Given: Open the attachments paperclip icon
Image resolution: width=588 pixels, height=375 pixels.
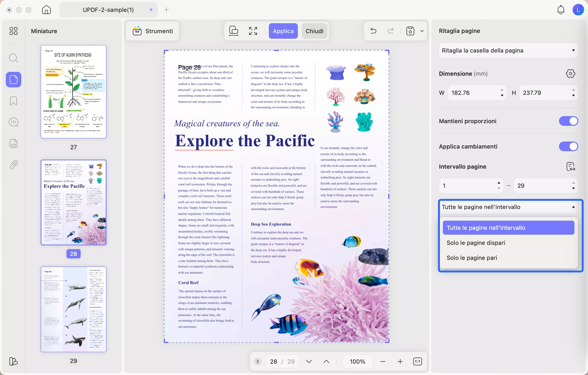Looking at the screenshot, I should [14, 165].
